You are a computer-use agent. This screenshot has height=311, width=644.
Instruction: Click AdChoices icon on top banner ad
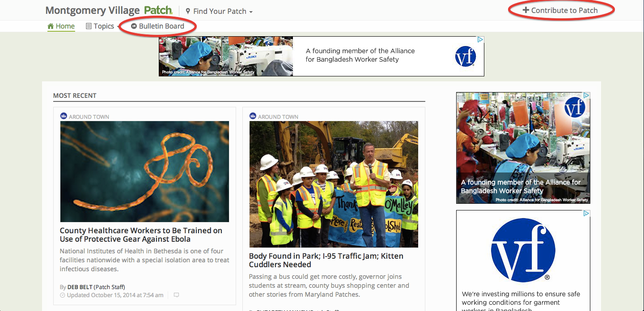point(480,40)
